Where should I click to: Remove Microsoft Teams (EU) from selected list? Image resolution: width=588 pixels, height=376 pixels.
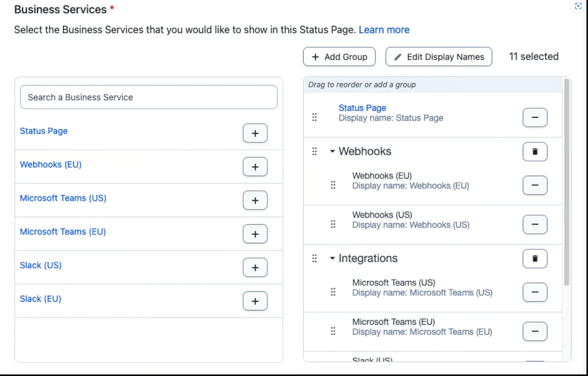(x=535, y=331)
